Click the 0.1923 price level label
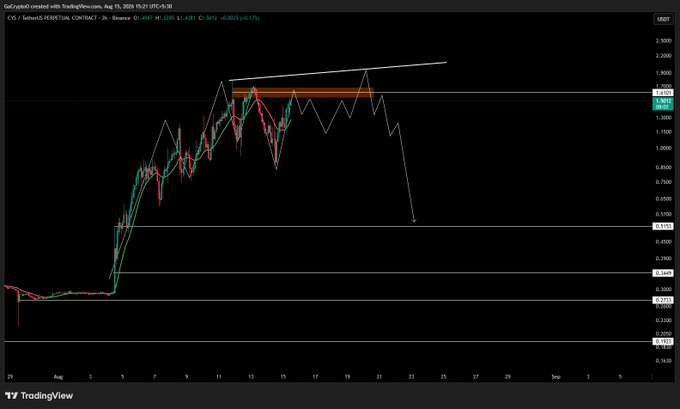This screenshot has width=680, height=409. [x=664, y=342]
